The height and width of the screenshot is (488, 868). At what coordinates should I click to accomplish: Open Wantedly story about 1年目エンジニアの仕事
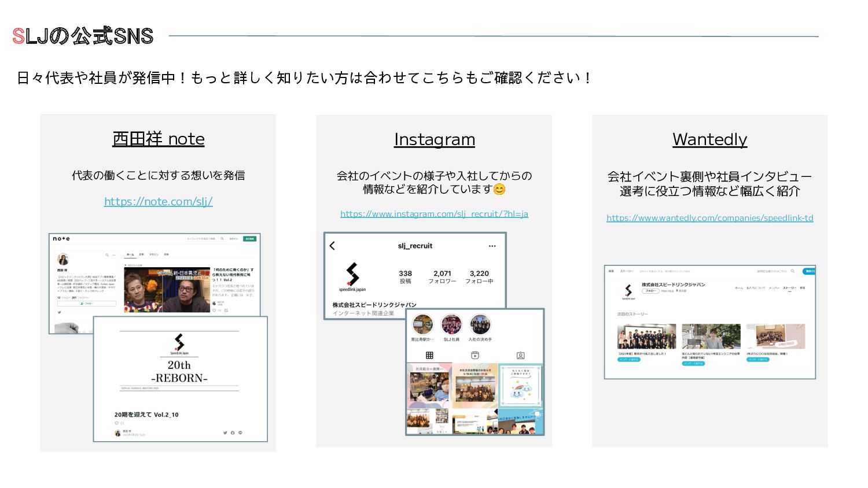pos(711,337)
